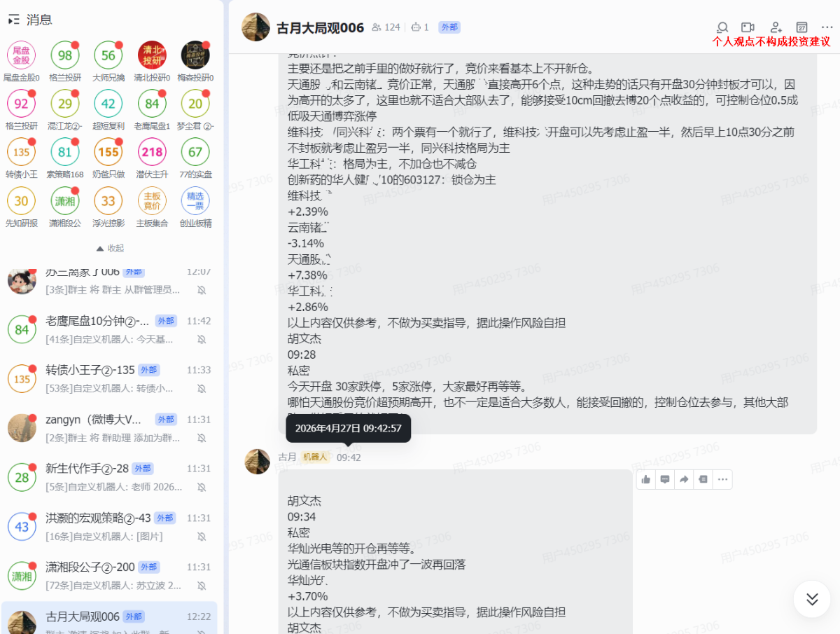
Task: Toggle mute bell on 转债小王子 chat
Action: [202, 388]
